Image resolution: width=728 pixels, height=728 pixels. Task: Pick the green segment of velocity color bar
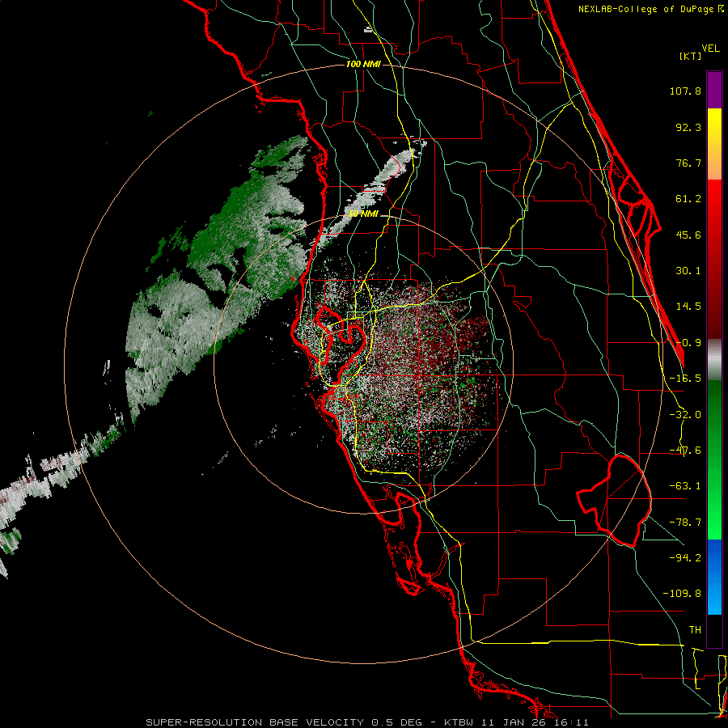pyautogui.click(x=714, y=459)
